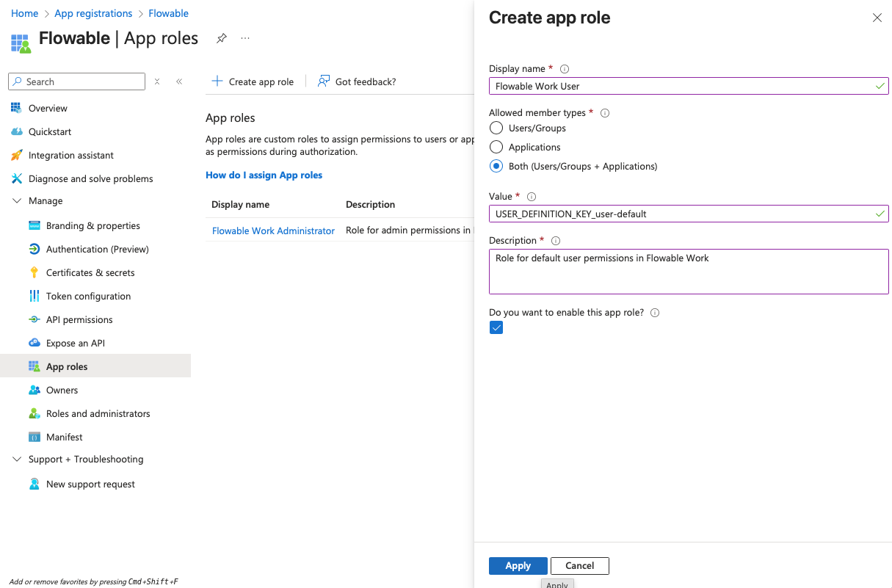Select the Applications radio button
The width and height of the screenshot is (892, 588).
496,147
